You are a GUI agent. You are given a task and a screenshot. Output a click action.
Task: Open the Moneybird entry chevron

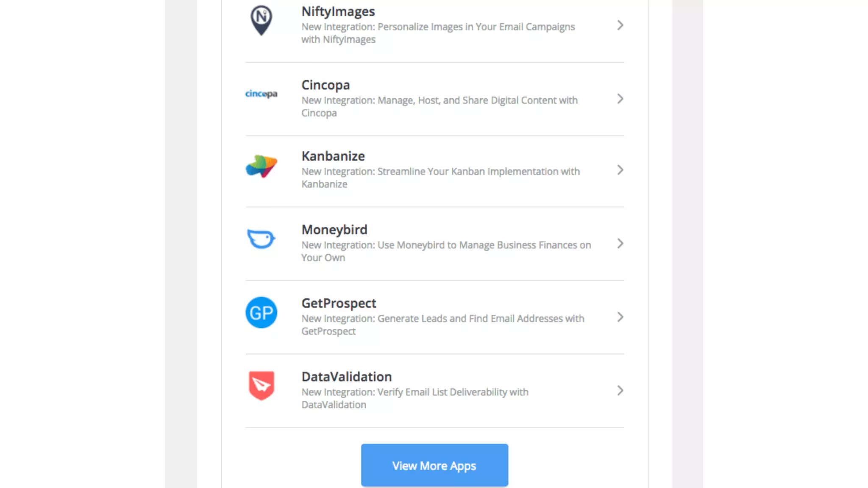coord(620,244)
